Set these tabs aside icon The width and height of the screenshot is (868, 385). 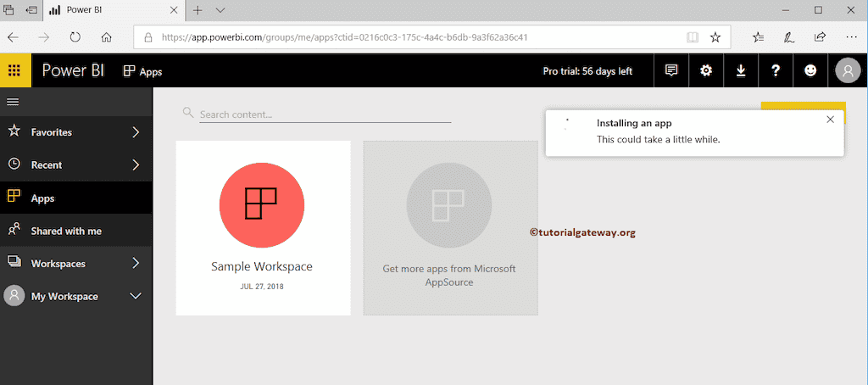coord(32,9)
